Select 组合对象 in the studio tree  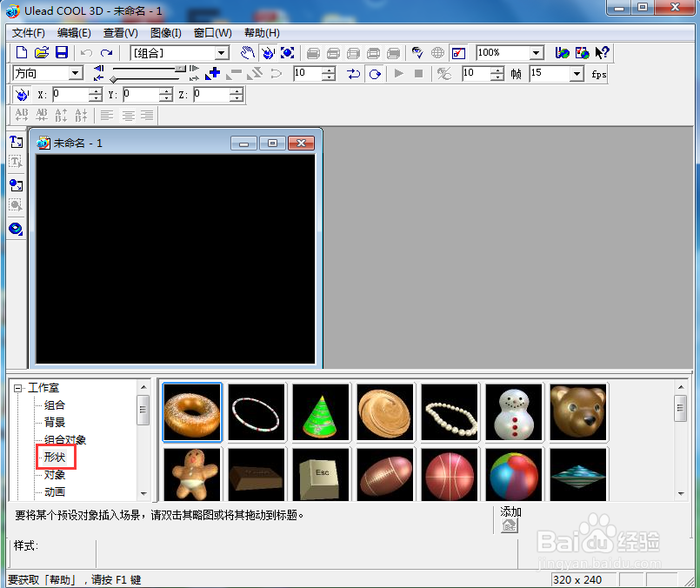(x=65, y=440)
